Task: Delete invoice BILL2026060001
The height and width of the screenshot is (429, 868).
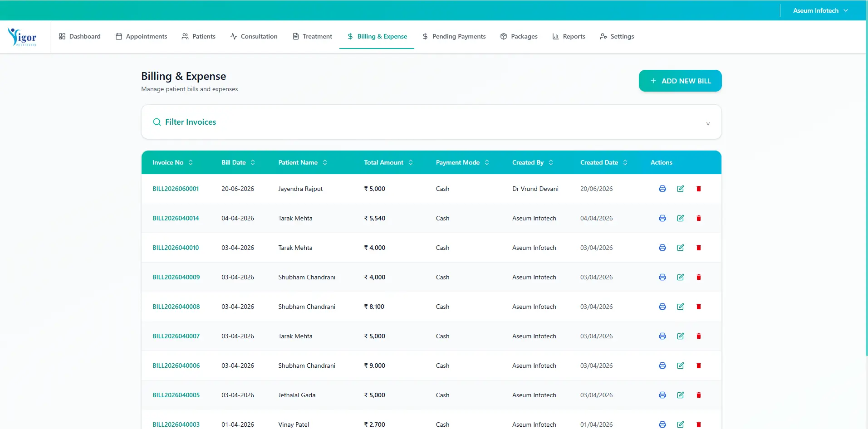Action: 698,189
